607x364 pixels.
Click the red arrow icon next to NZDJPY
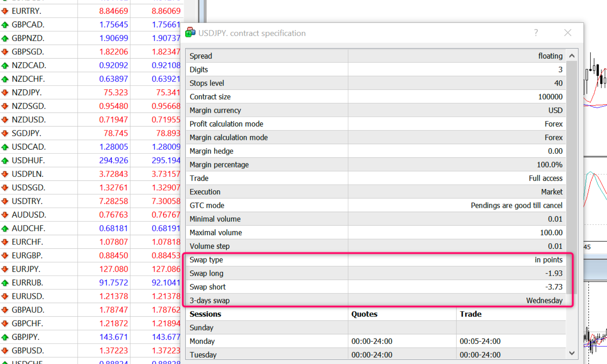point(5,92)
